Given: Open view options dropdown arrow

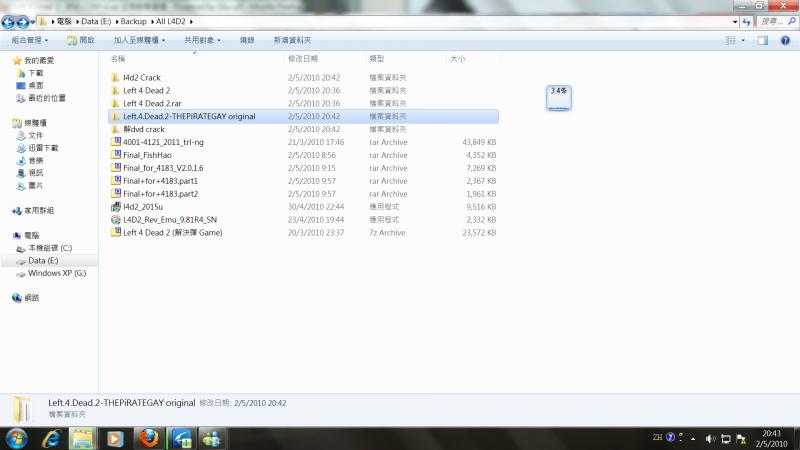Looking at the screenshot, I should pos(743,40).
